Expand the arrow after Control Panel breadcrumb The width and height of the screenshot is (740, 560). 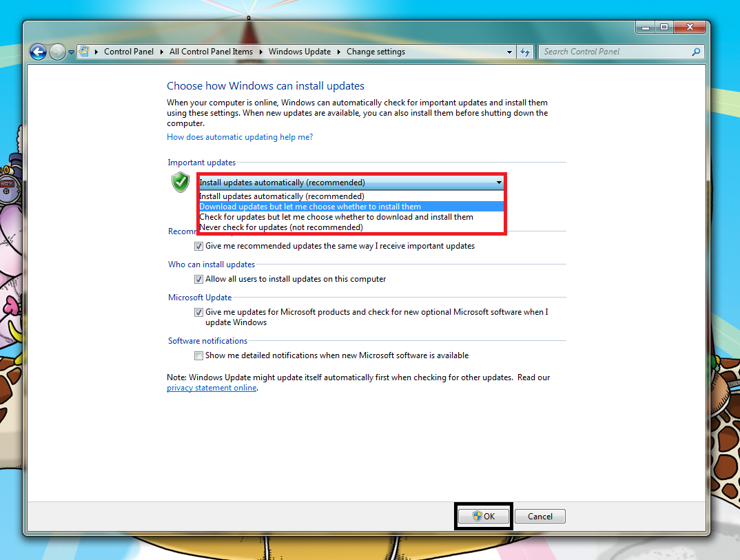(161, 52)
